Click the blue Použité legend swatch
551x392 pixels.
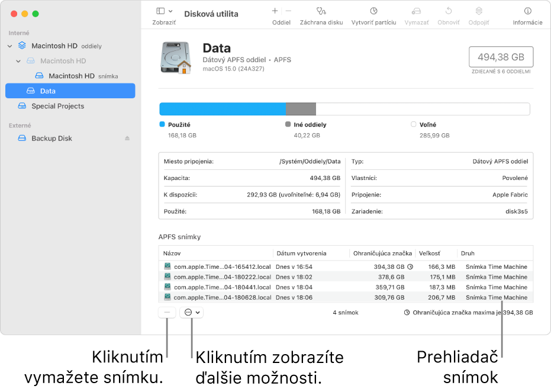(162, 124)
